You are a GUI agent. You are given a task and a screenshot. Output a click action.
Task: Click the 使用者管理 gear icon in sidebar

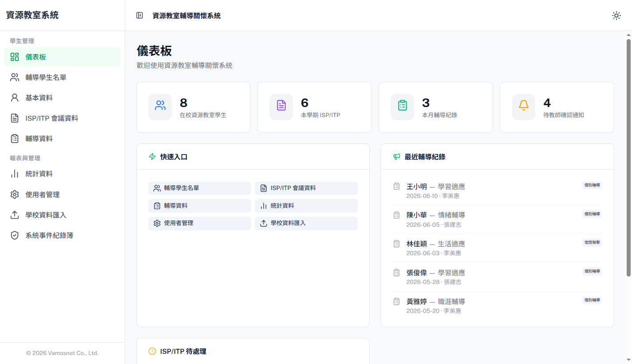[15, 194]
